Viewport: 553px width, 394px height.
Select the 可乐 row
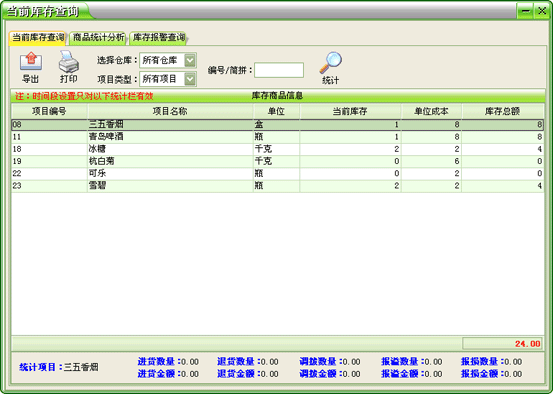277,174
